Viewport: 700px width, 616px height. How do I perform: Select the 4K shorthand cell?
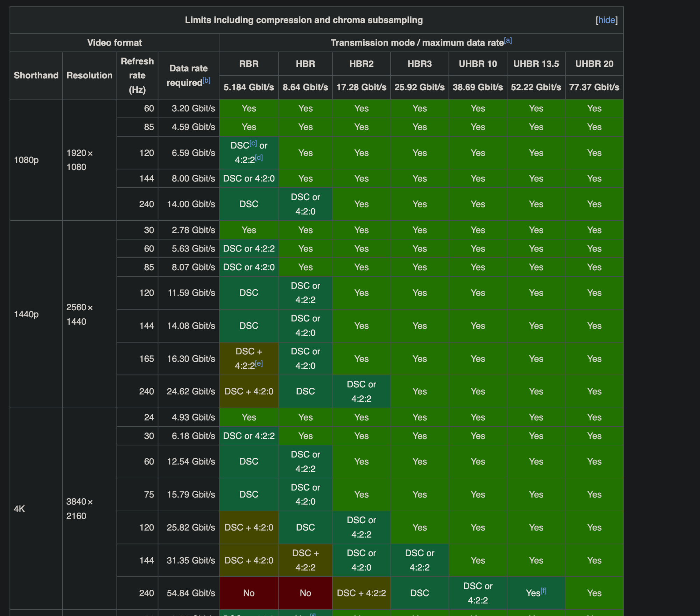click(x=36, y=508)
